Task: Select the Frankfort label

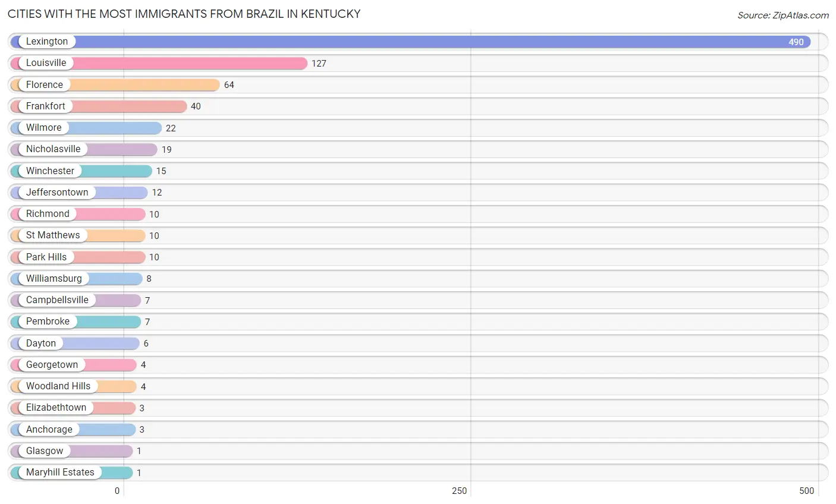Action: pos(46,106)
